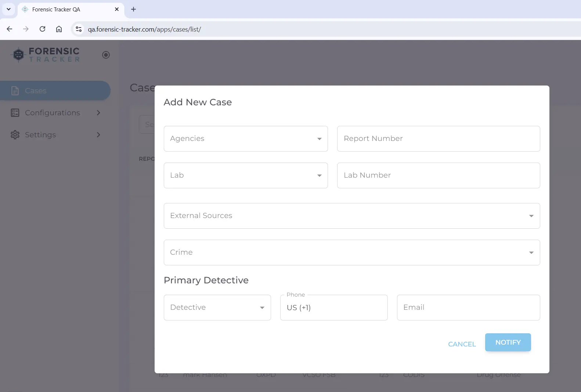This screenshot has width=581, height=392.
Task: Reload the current page
Action: (42, 29)
